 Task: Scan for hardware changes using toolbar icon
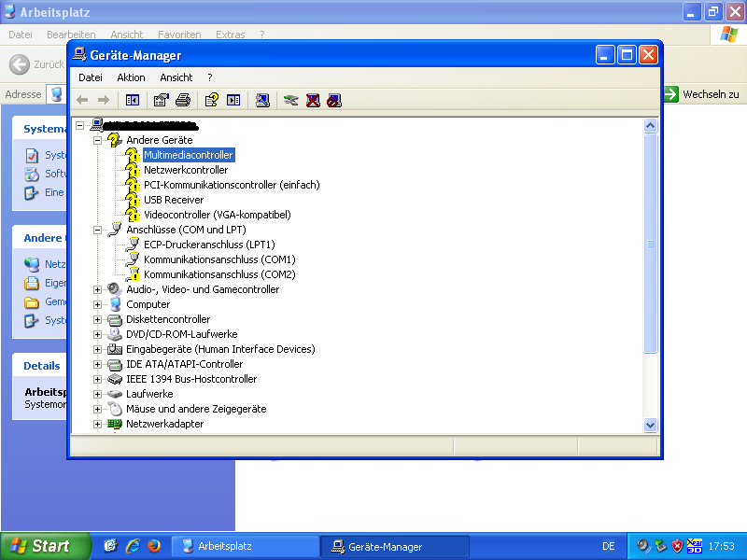(x=262, y=100)
